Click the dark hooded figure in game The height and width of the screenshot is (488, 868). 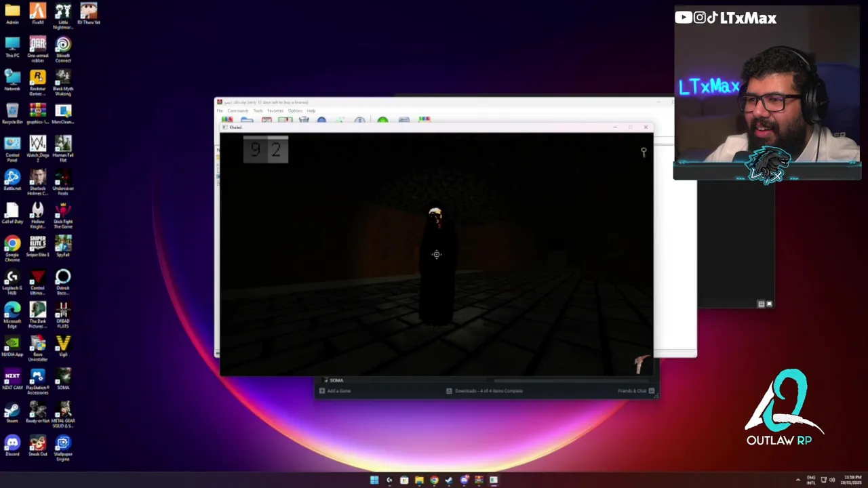pyautogui.click(x=436, y=266)
